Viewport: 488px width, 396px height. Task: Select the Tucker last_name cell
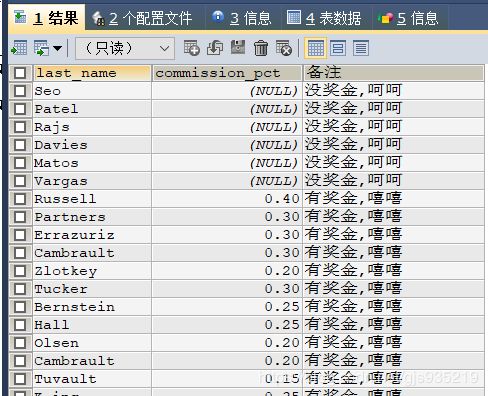coord(92,289)
